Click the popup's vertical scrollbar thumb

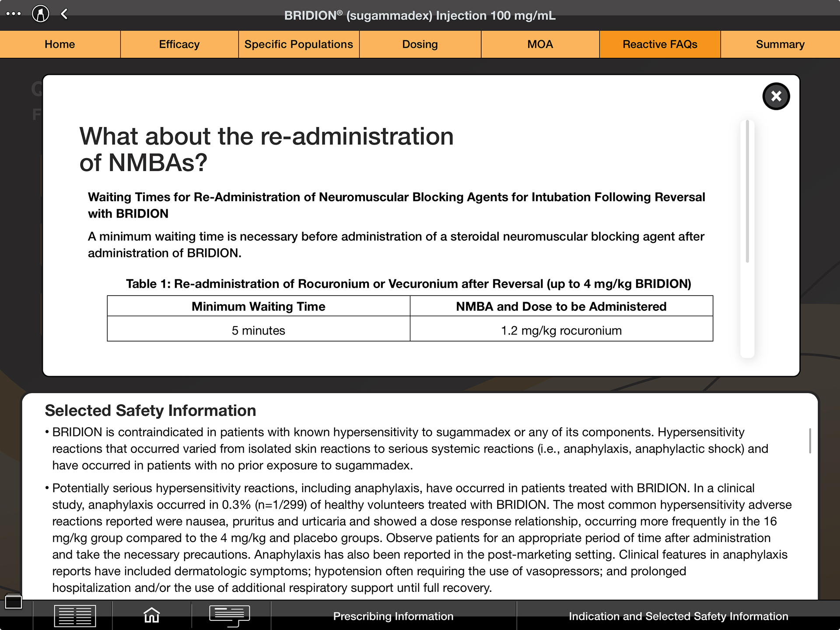click(747, 191)
